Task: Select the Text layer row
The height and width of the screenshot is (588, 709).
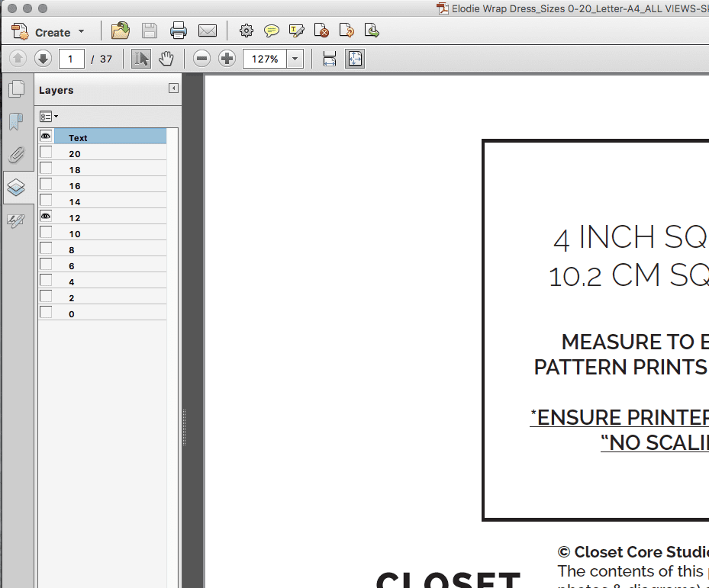Action: point(111,137)
